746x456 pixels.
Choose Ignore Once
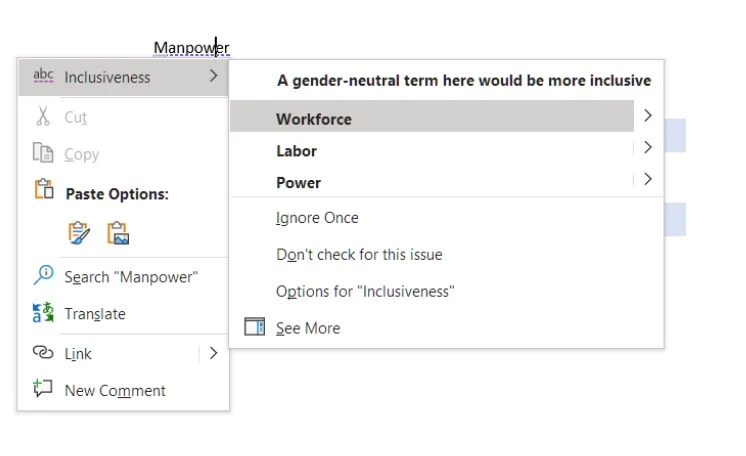317,218
